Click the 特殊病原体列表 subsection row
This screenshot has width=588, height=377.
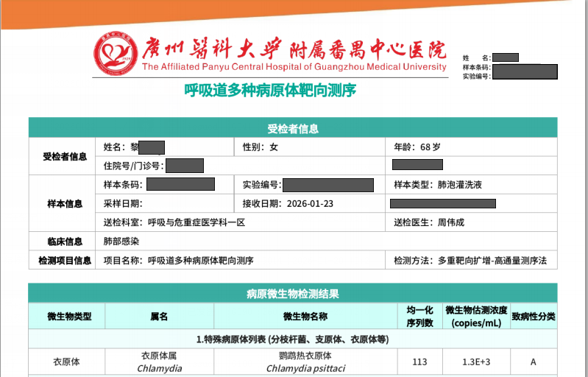tap(293, 339)
